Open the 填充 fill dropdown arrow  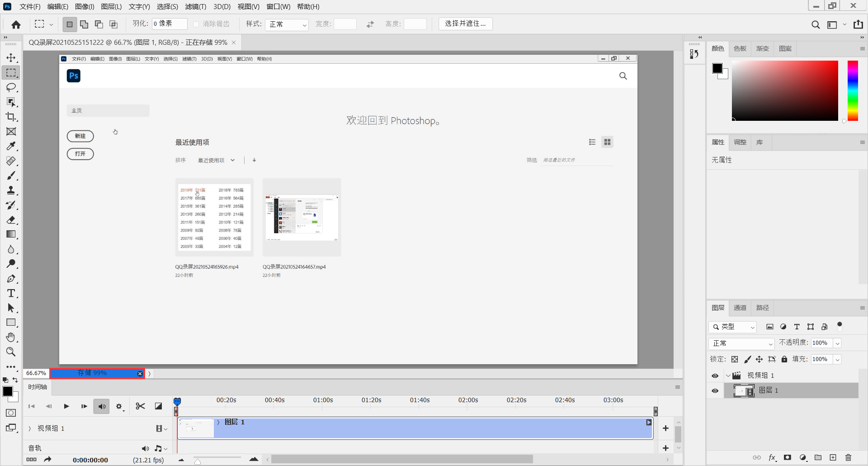click(x=837, y=360)
